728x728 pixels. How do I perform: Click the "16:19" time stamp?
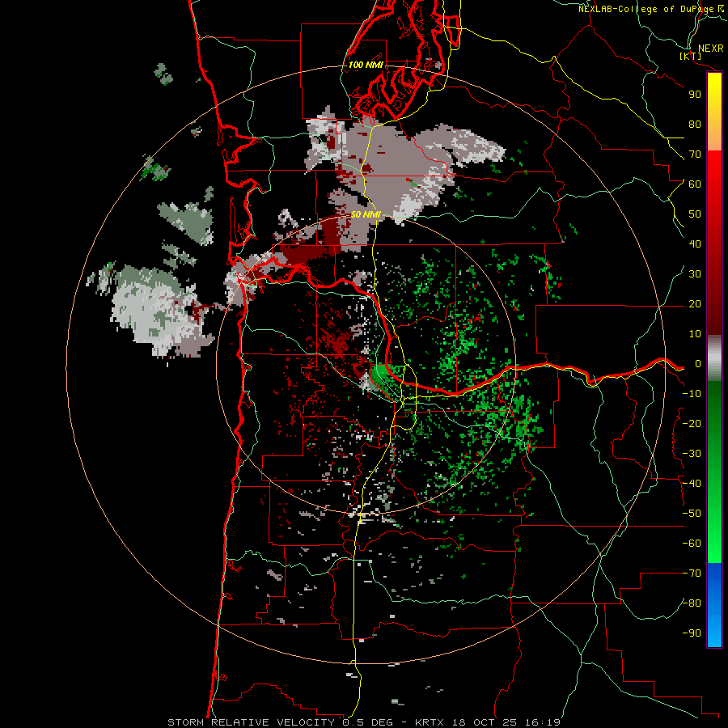[543, 722]
